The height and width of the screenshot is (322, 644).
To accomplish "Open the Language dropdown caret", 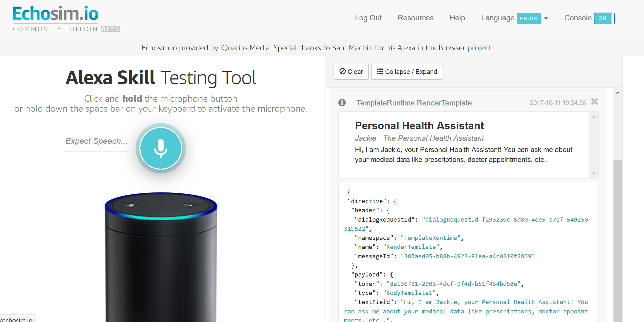I will (546, 18).
